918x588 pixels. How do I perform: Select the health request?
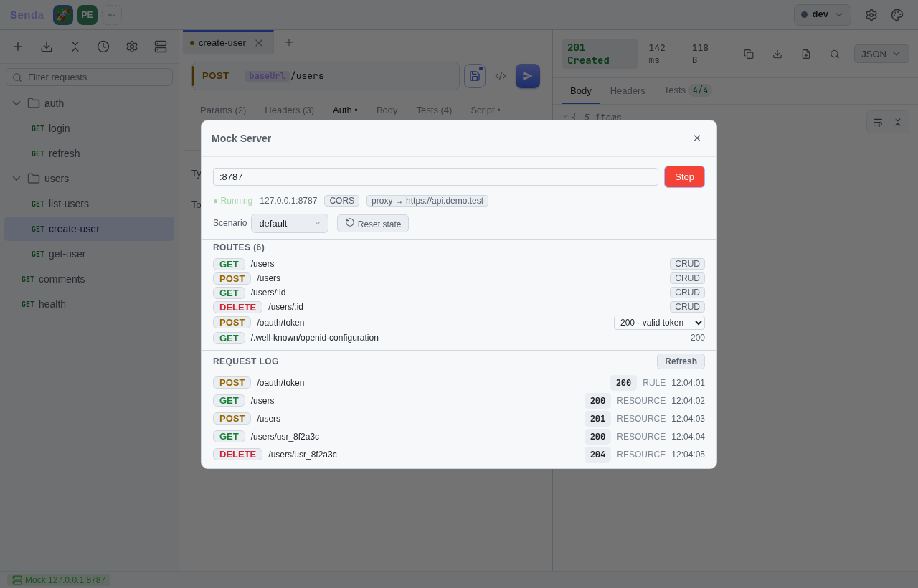pyautogui.click(x=89, y=304)
